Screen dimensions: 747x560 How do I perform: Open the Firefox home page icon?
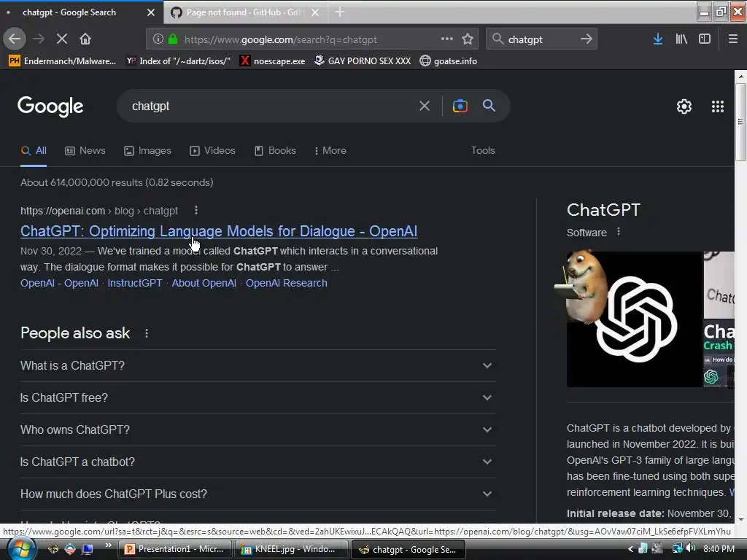click(x=85, y=39)
